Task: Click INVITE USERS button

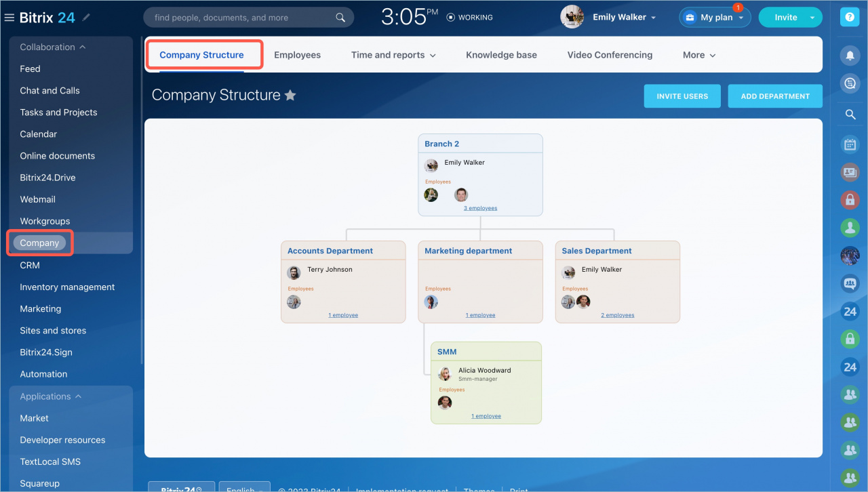Action: click(682, 96)
